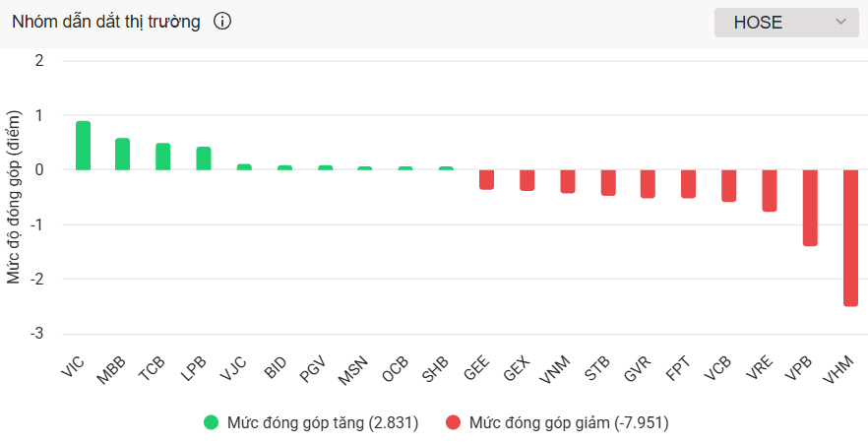Image resolution: width=868 pixels, height=443 pixels.
Task: Click the red legend circle marker
Action: point(453,423)
